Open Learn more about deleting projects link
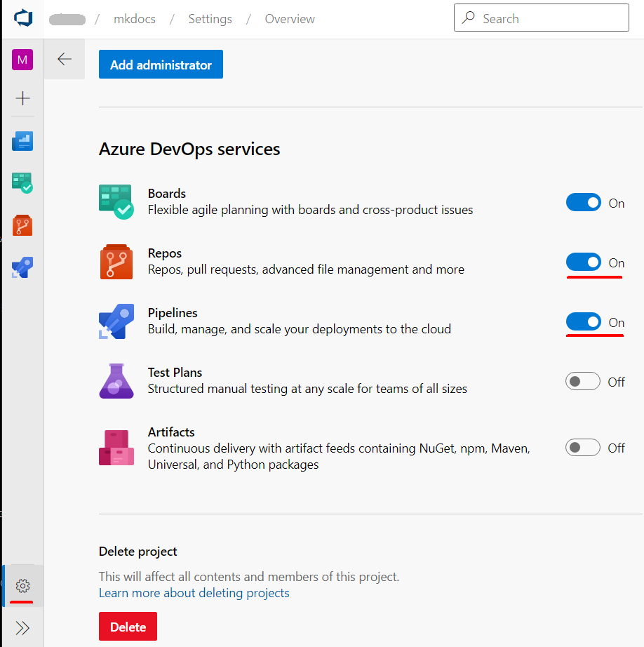This screenshot has height=647, width=644. coord(194,593)
